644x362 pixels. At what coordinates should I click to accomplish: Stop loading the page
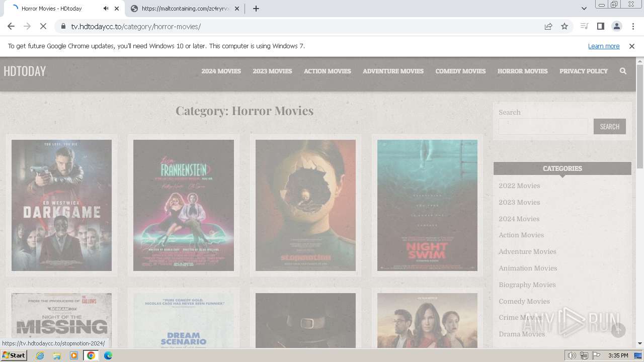[x=43, y=26]
